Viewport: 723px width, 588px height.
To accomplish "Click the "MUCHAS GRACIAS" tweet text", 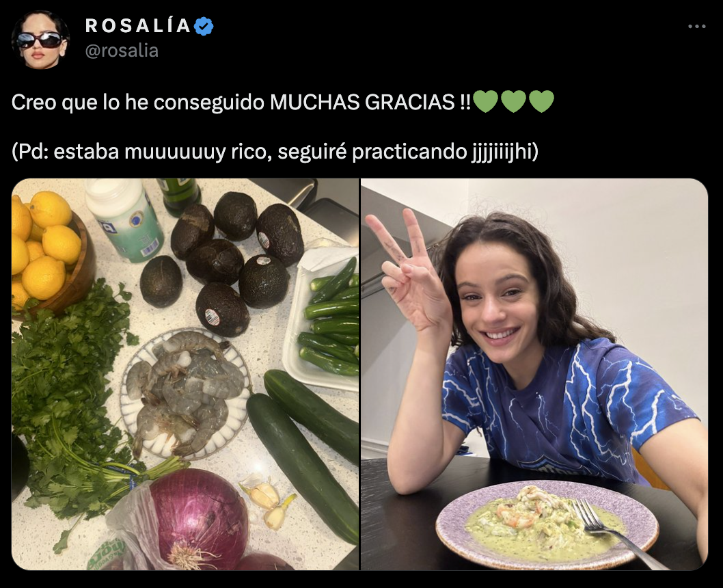I will tap(362, 102).
